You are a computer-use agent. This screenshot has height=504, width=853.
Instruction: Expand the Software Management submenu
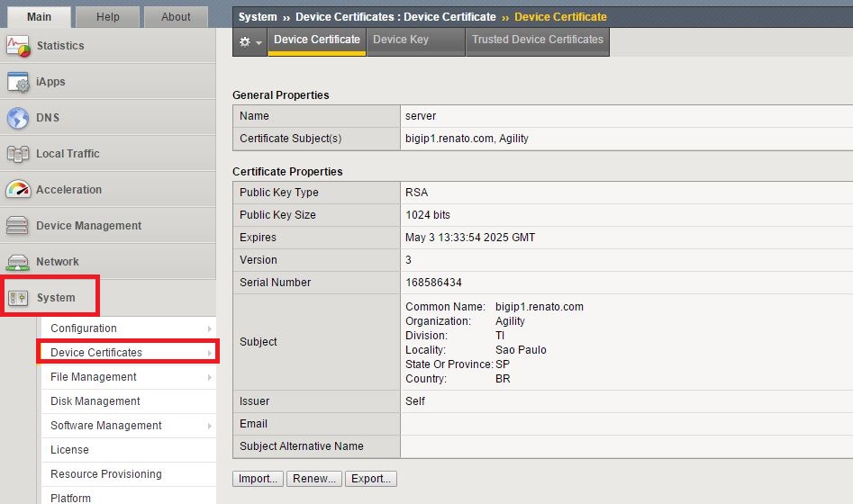[x=210, y=426]
